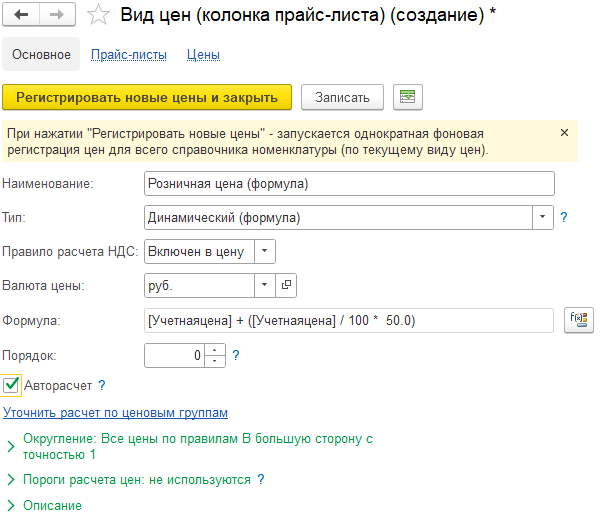Click help question mark next to Тип
This screenshot has height=525, width=605.
pos(564,217)
